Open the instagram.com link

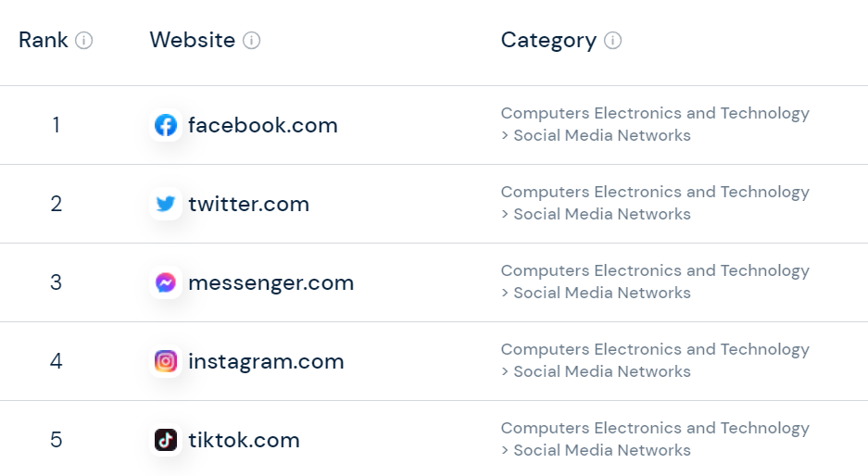pyautogui.click(x=266, y=361)
